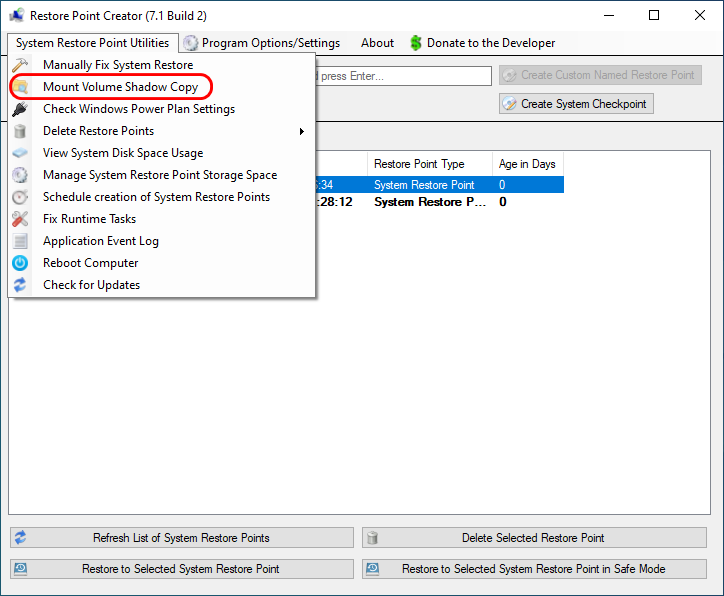Click the clock icon beside Schedule creation

click(x=20, y=197)
